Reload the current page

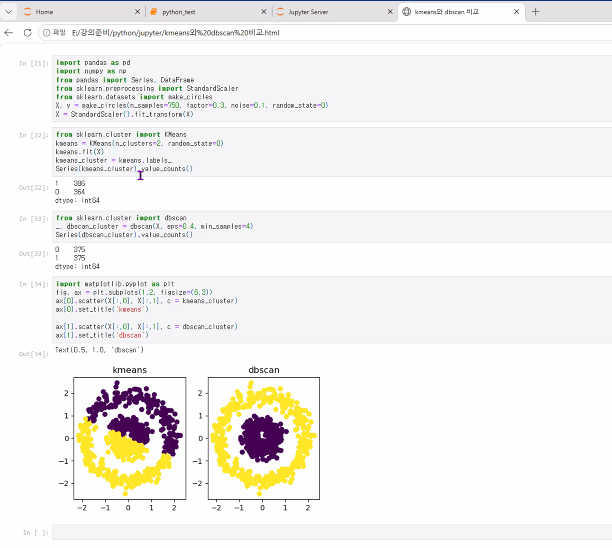(27, 33)
